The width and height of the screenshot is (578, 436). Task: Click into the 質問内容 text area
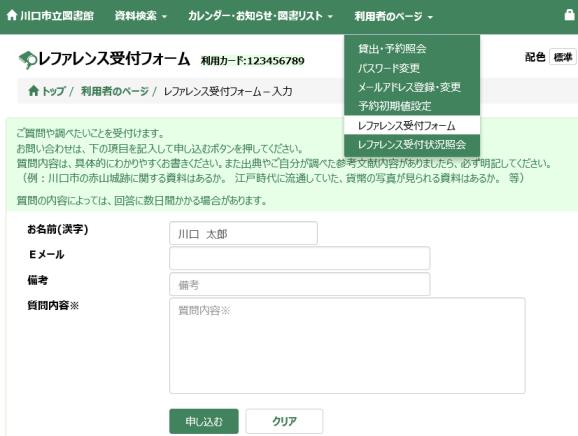click(347, 346)
